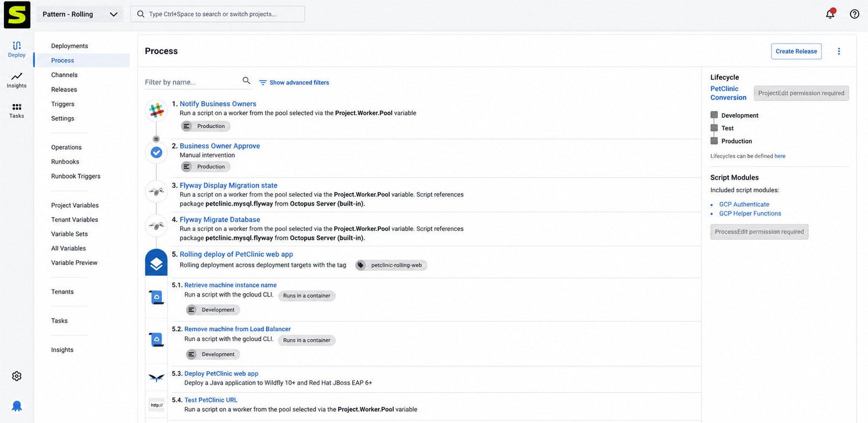Open Variable Preview
The image size is (868, 423).
(74, 263)
